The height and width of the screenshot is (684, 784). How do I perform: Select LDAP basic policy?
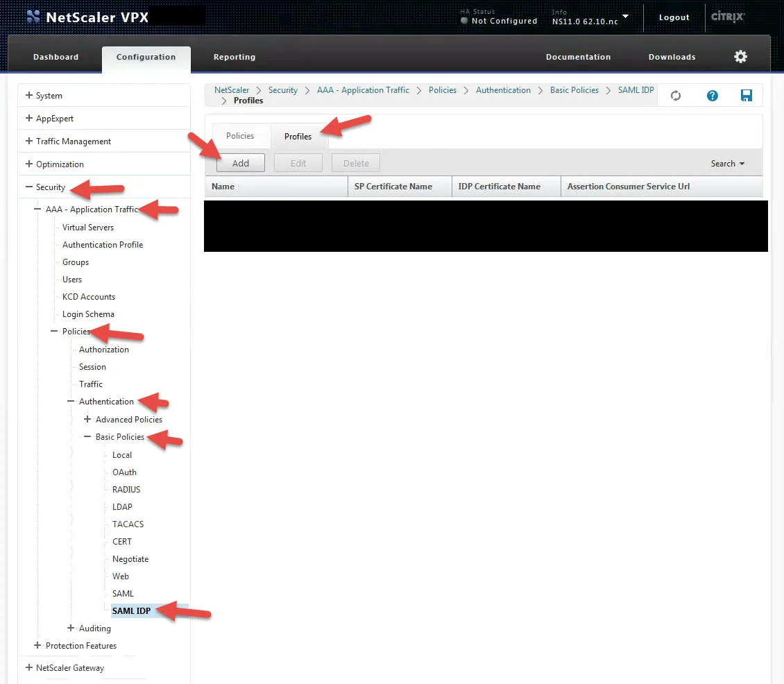[x=122, y=506]
